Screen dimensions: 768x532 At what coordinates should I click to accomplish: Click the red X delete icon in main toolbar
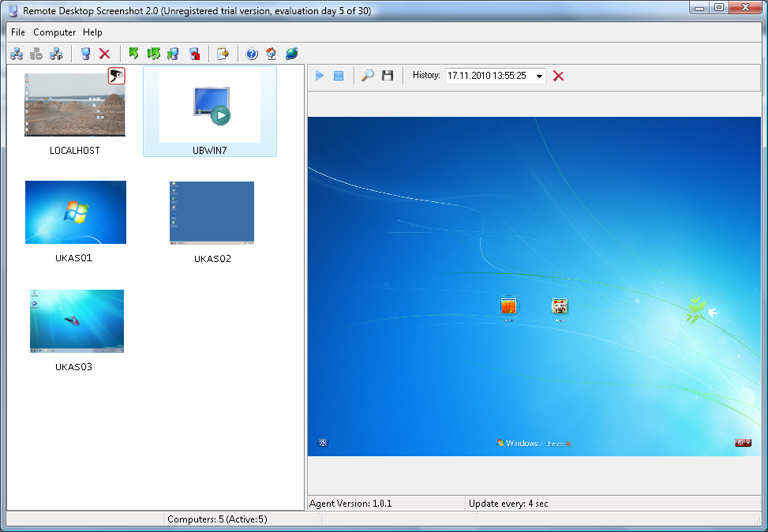(104, 54)
